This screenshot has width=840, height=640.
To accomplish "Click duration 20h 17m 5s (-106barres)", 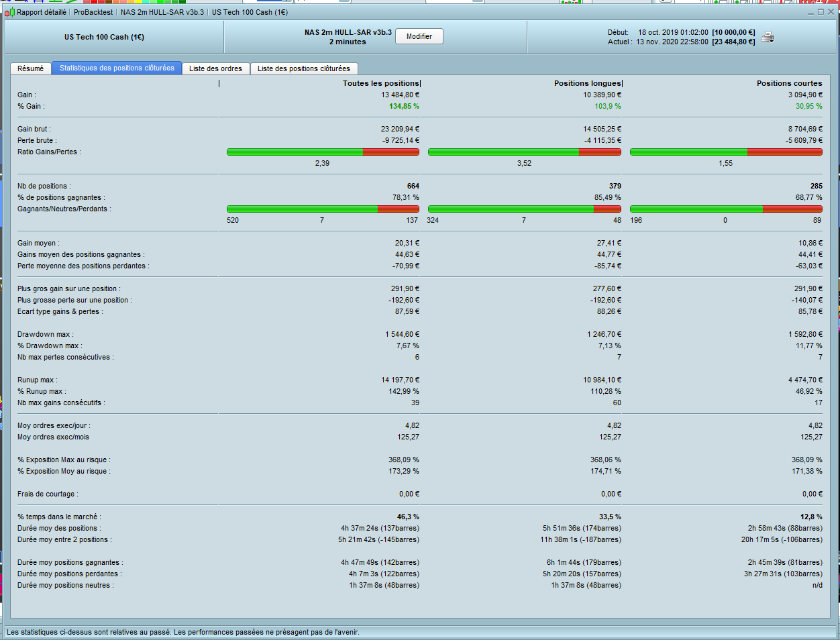I will tap(782, 539).
